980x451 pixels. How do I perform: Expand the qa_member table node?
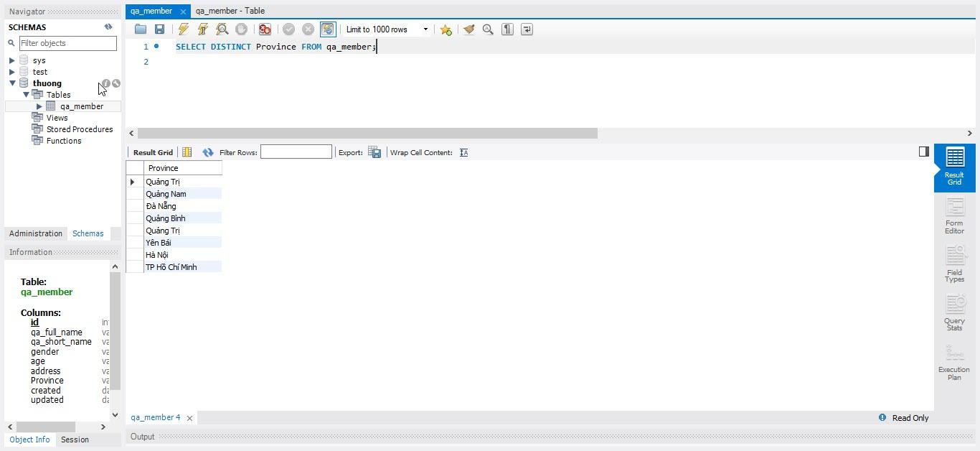(x=39, y=106)
